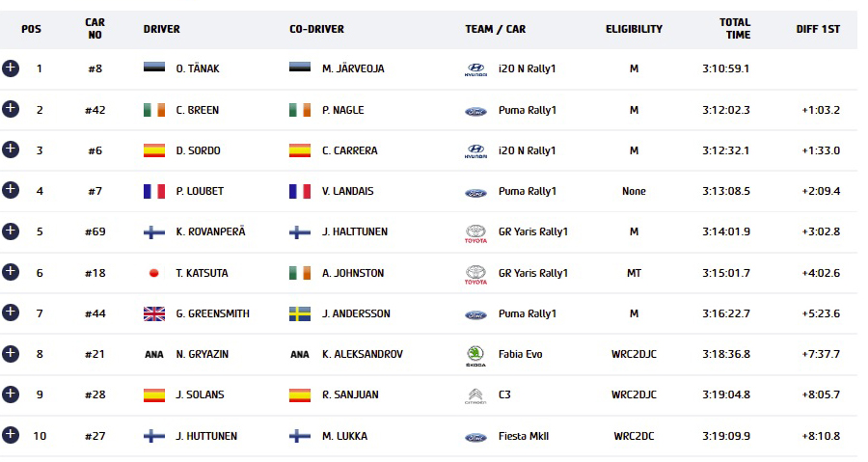The image size is (868, 462).
Task: Click the Hyundai logo in Tänak's row
Action: coord(475,69)
